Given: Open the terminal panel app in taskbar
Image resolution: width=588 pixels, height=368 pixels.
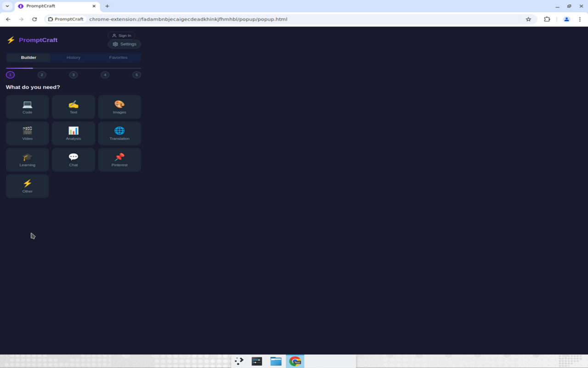Looking at the screenshot, I should pyautogui.click(x=257, y=361).
